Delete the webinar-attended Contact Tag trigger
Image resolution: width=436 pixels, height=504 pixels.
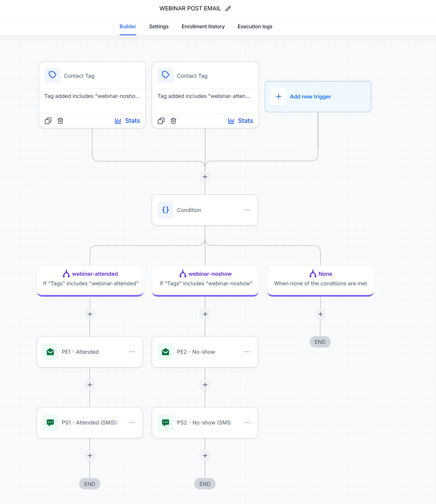pos(173,121)
